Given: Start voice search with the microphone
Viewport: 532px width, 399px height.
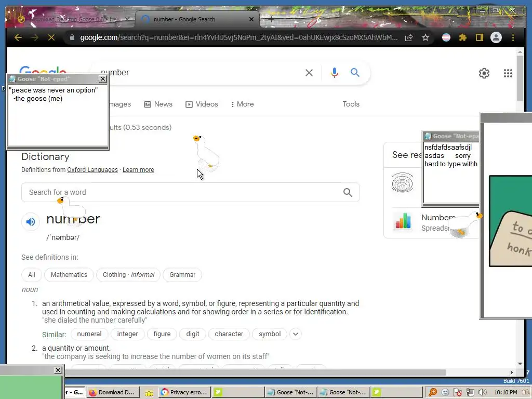Looking at the screenshot, I should [x=334, y=73].
